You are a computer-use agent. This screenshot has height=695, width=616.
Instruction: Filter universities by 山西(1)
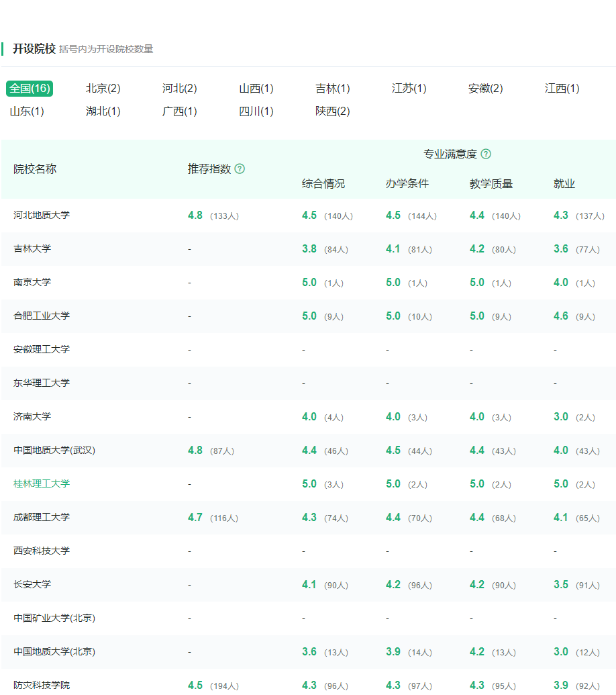[256, 88]
